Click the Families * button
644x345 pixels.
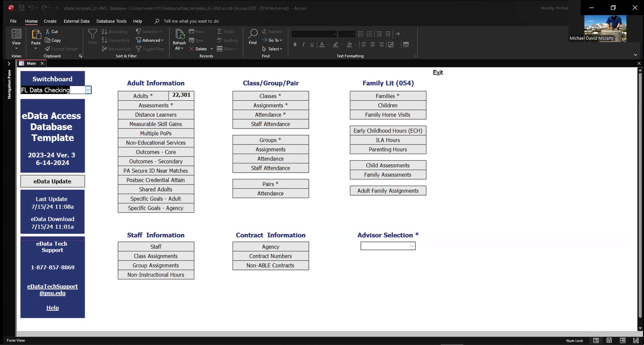[388, 96]
